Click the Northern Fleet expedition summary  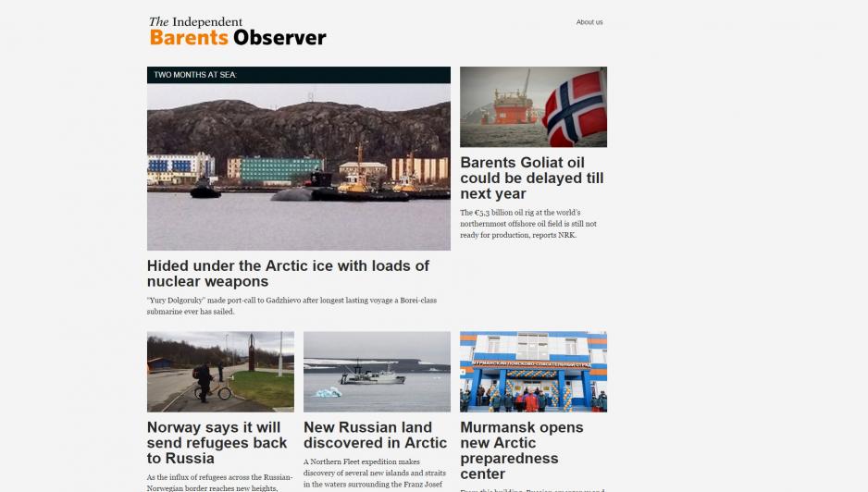[x=374, y=474]
